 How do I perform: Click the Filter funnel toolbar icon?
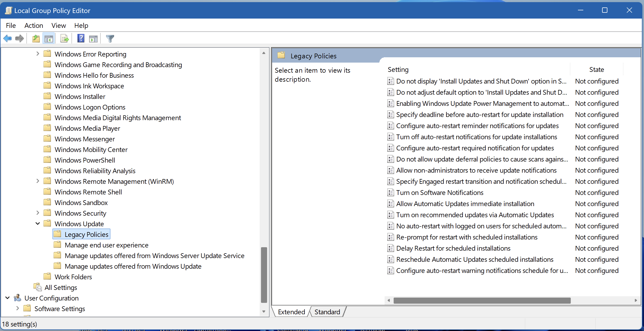pos(110,39)
